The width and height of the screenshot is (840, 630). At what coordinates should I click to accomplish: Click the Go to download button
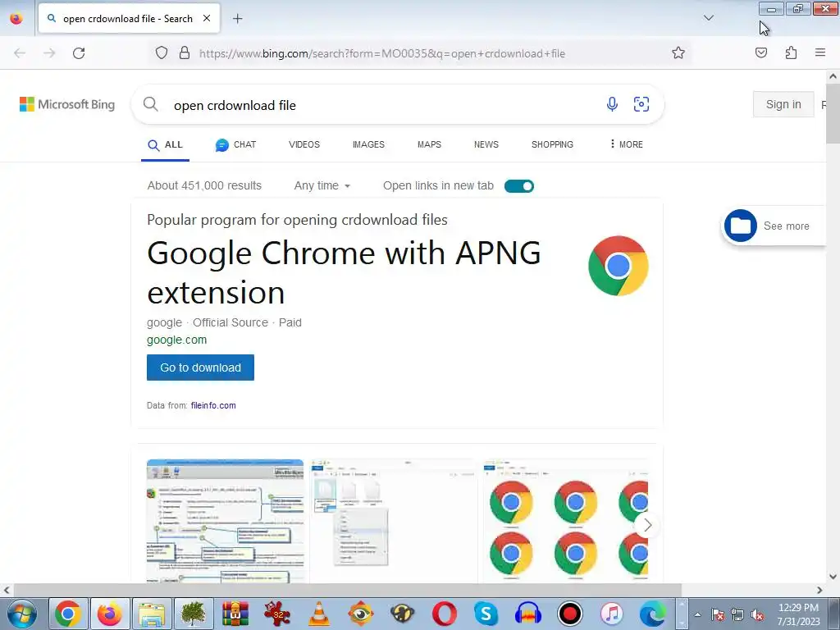pos(200,367)
